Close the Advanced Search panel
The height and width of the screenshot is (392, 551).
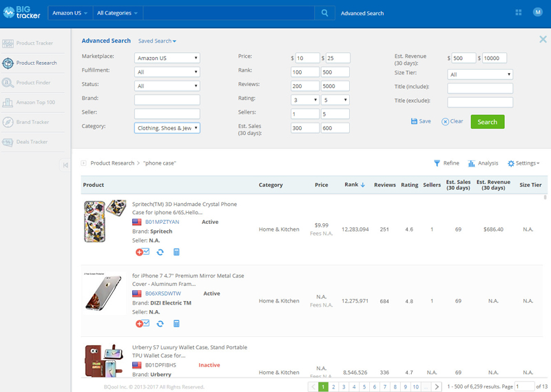(x=543, y=40)
